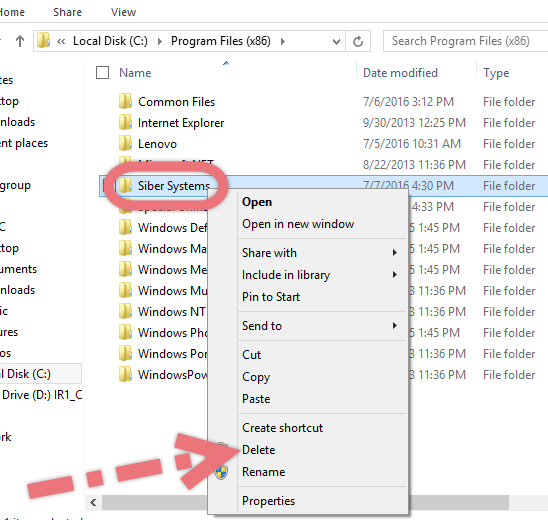This screenshot has height=520, width=548.
Task: Click the 7/5/2016 10:31 AM date cell
Action: [x=411, y=144]
